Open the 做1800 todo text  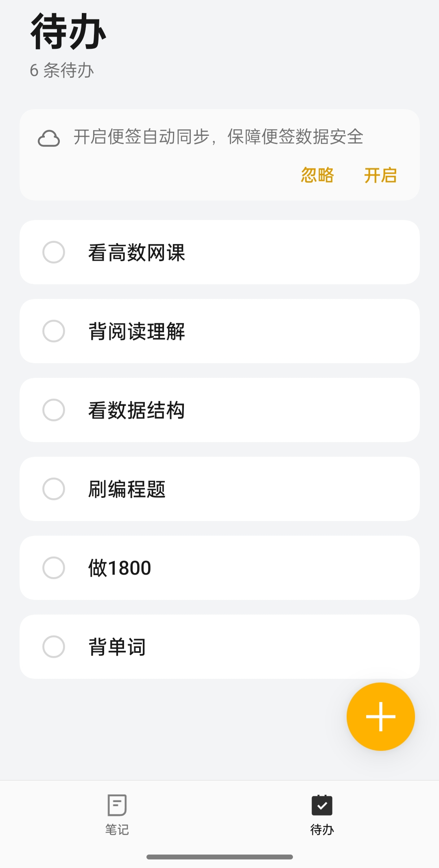tap(120, 568)
